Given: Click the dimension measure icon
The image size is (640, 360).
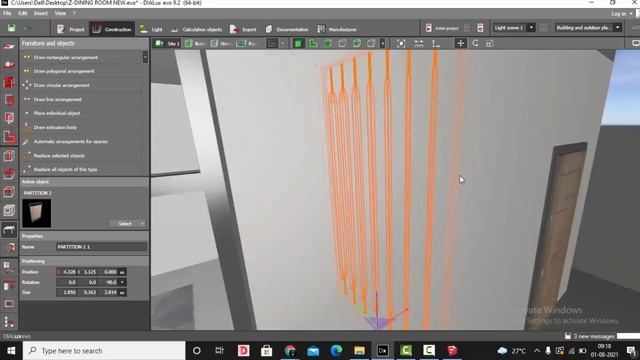Looking at the screenshot, I should point(419,43).
